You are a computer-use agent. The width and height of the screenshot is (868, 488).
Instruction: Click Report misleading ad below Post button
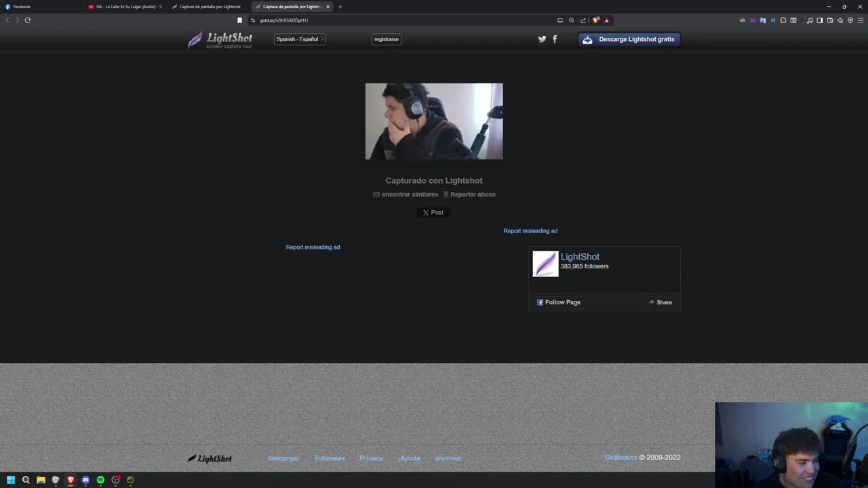[x=313, y=247]
